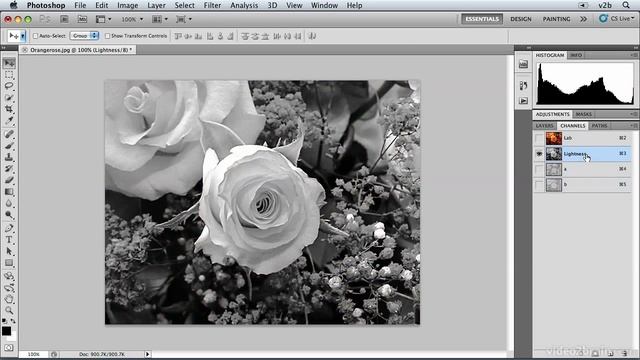The image size is (640, 360).
Task: Toggle Quick Mask mode icon
Action: [9, 348]
